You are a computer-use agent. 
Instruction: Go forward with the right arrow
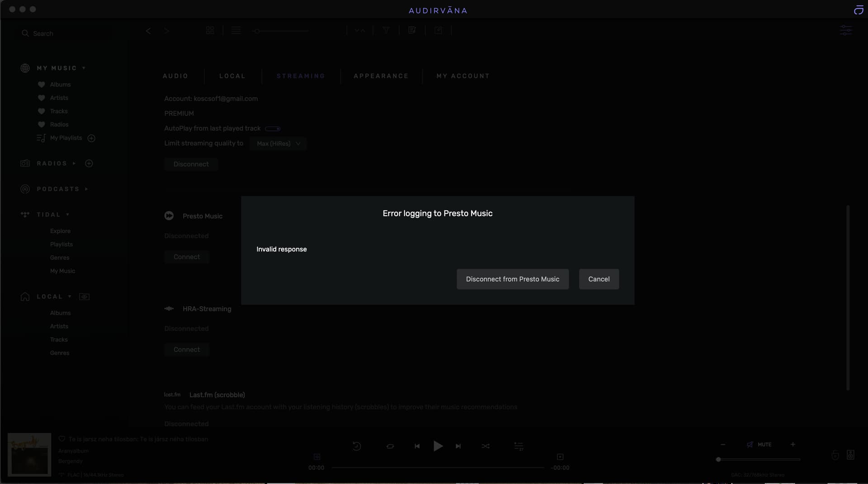166,31
